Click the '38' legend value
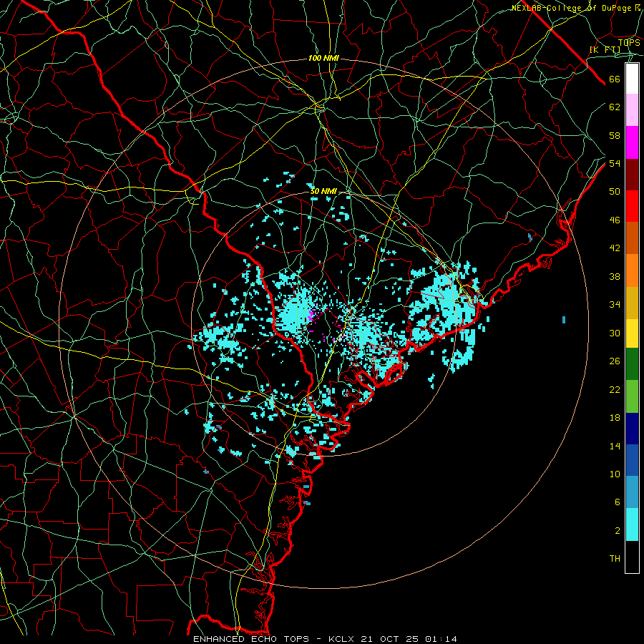 click(615, 276)
